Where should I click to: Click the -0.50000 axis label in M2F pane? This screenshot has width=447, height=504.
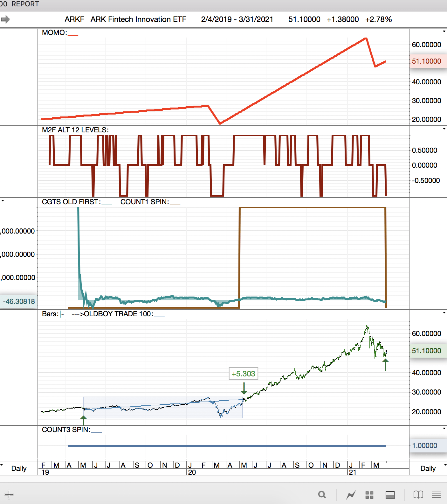(x=426, y=180)
